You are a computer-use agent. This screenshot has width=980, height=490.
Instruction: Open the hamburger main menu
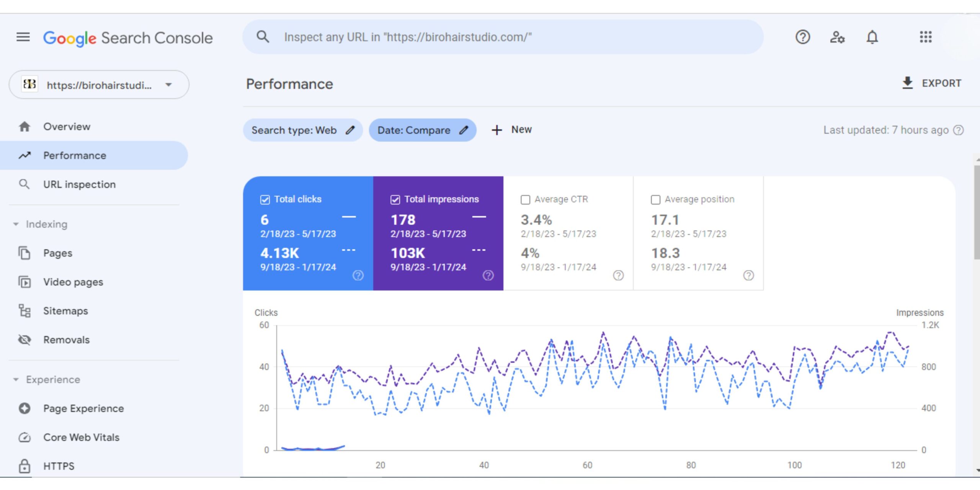pos(23,37)
